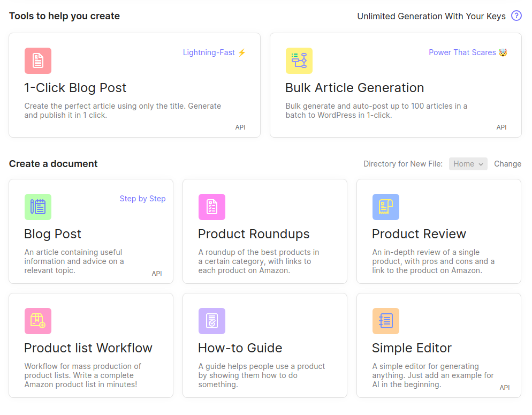The width and height of the screenshot is (532, 415).
Task: Click the Bulk Article Generation yellow icon
Action: 299,61
